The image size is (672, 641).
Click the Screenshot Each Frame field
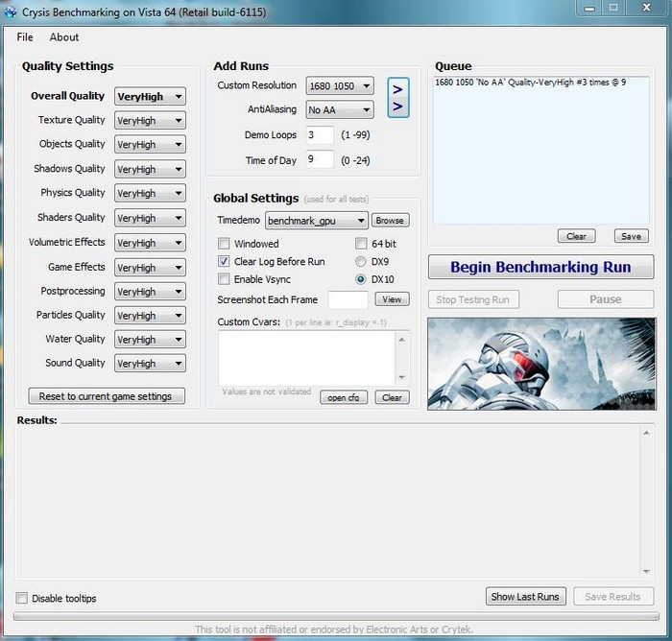click(348, 299)
